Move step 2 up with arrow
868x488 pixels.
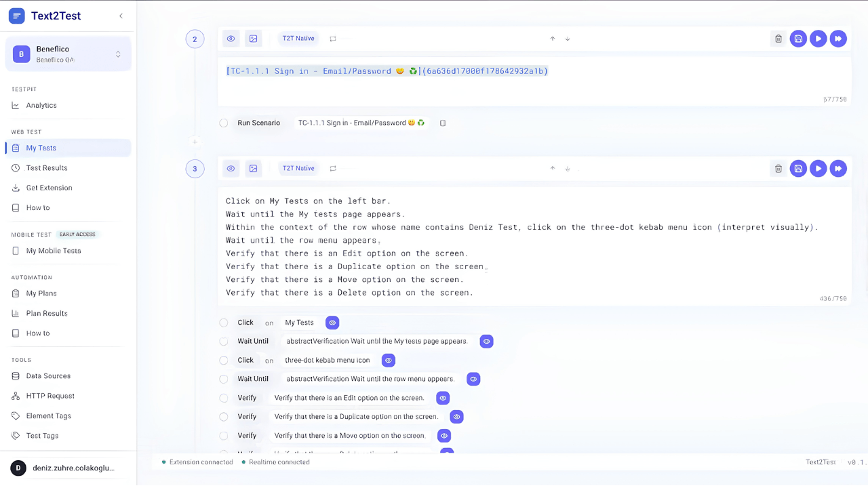pos(553,39)
